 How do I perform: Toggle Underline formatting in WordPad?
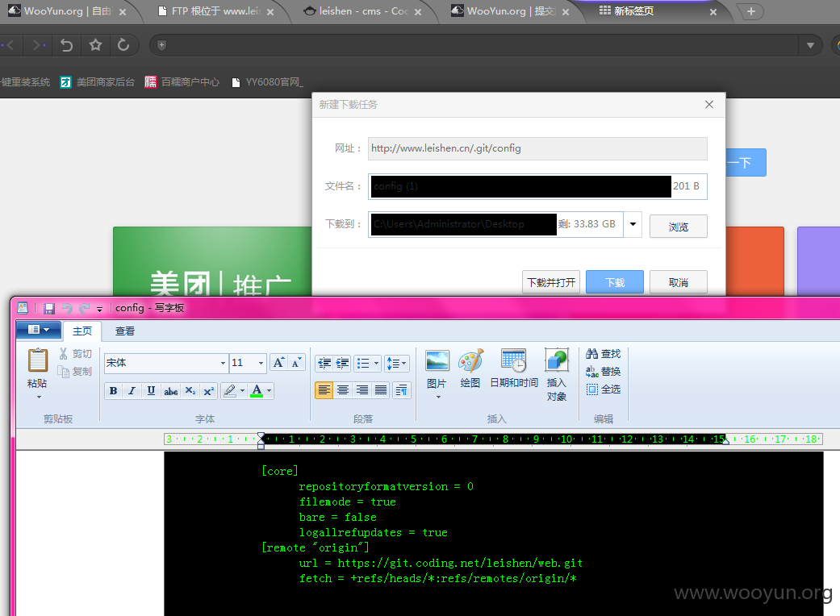point(151,391)
